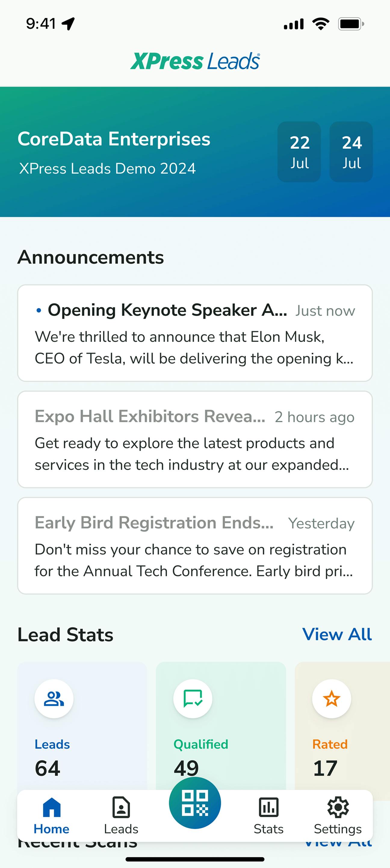Open Expo Hall Exhibitors announcement
This screenshot has height=868, width=390.
point(195,439)
